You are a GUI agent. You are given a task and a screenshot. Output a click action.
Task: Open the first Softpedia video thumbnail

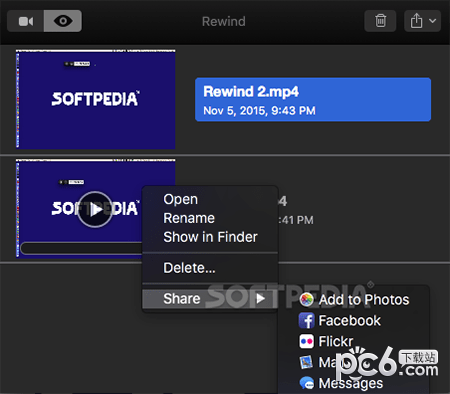click(96, 99)
